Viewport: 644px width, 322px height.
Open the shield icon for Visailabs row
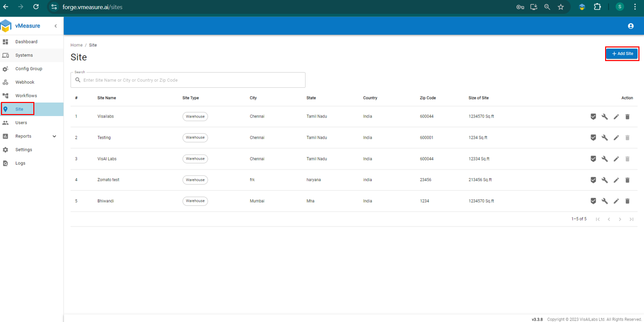pos(593,117)
